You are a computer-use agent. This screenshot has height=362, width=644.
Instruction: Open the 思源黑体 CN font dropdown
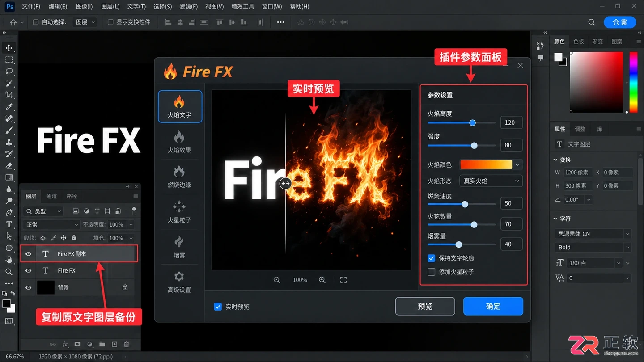593,234
